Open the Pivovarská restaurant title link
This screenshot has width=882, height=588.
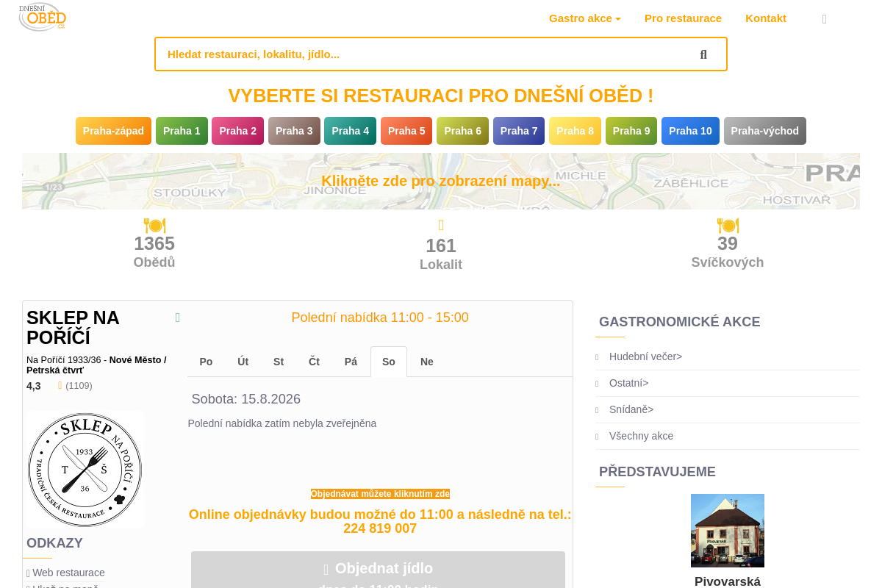[x=728, y=581]
